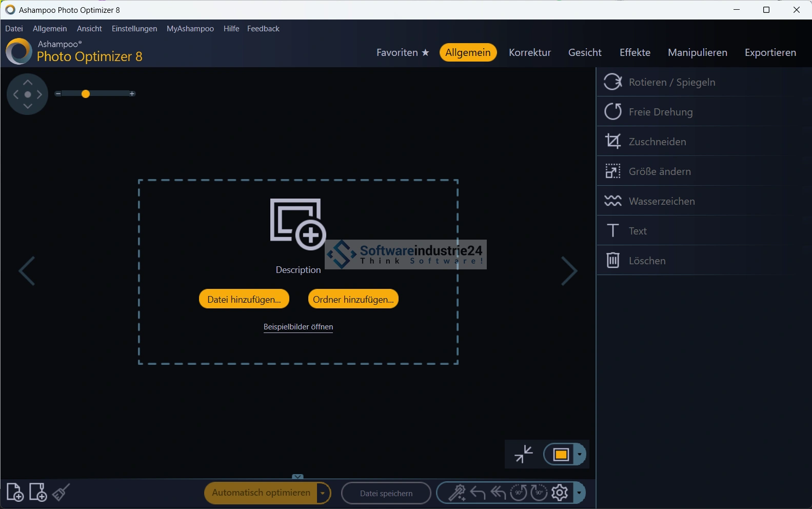Select the Zuschneiden crop tool
812x509 pixels.
tap(657, 142)
